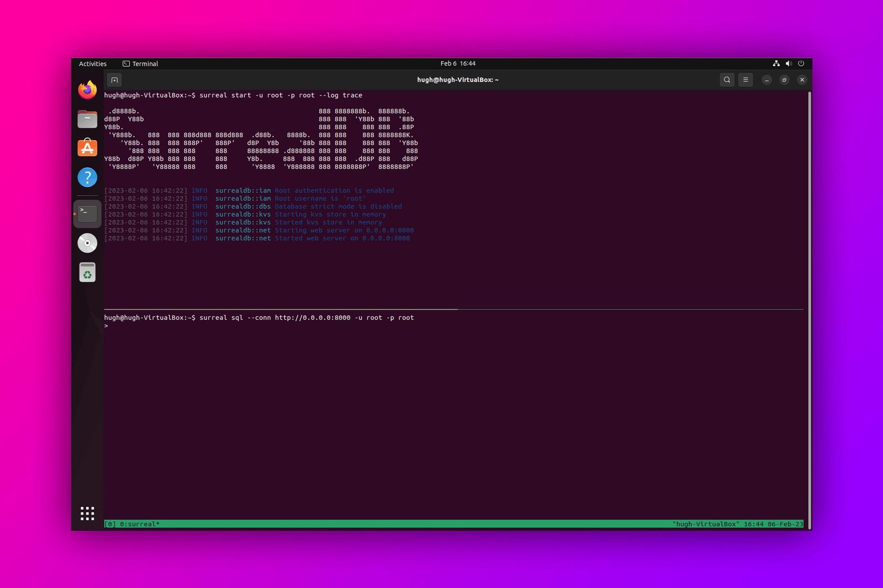This screenshot has height=588, width=883.
Task: Open the Help icon in dock
Action: pos(87,177)
